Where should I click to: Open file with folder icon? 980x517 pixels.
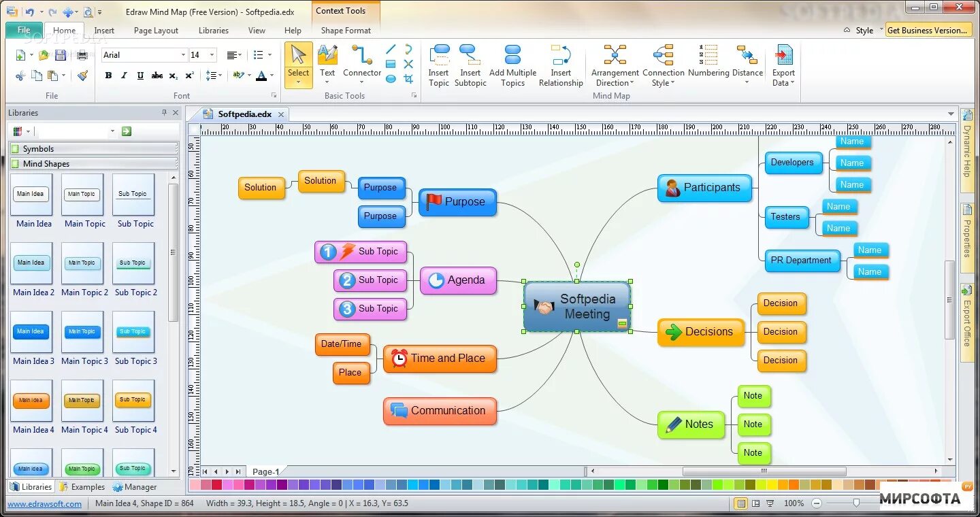point(44,55)
